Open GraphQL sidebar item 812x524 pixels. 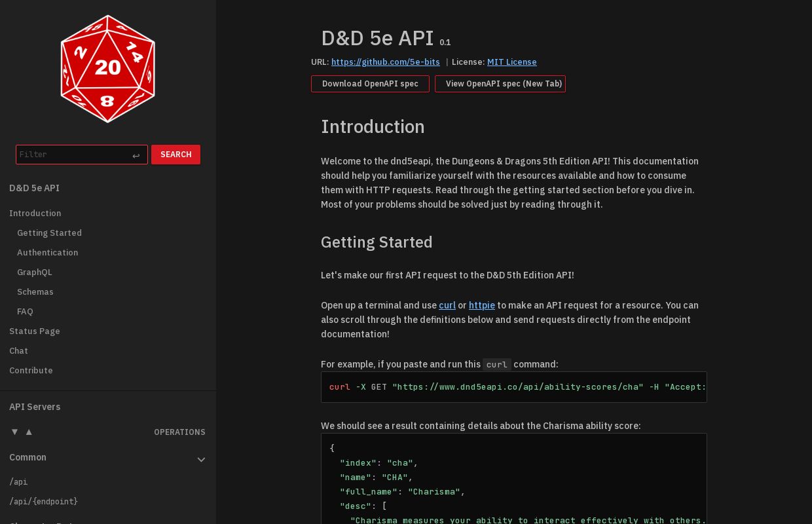click(35, 272)
